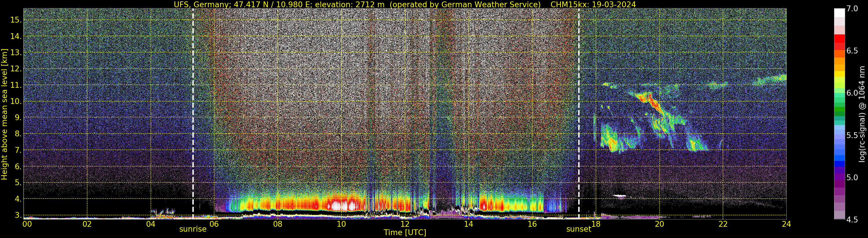The width and height of the screenshot is (868, 238).
Task: Click the 20 tick on the time axis
Action: (x=659, y=224)
